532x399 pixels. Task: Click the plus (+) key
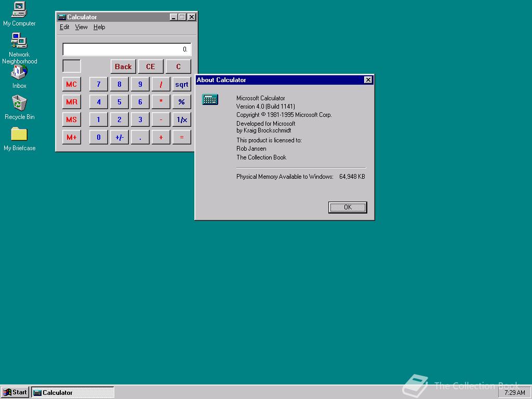(161, 137)
